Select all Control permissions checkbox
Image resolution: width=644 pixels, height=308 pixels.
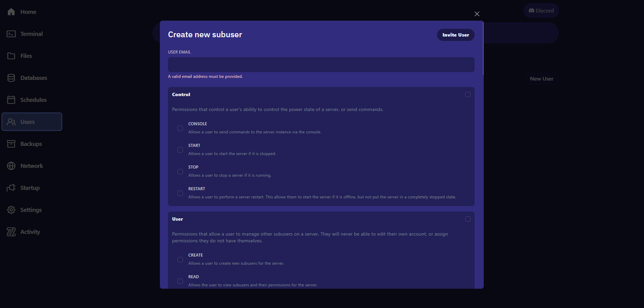coord(468,94)
